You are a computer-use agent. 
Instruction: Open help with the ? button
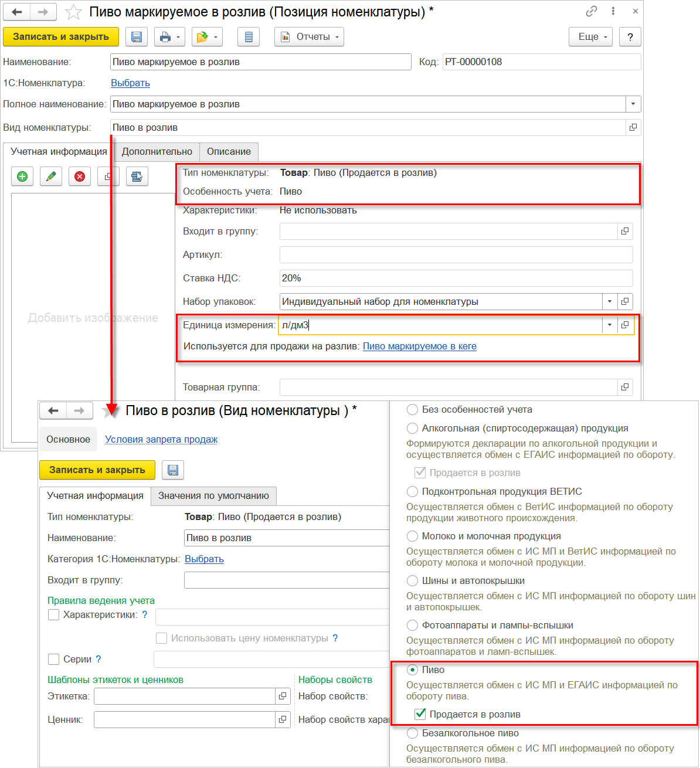(x=630, y=36)
